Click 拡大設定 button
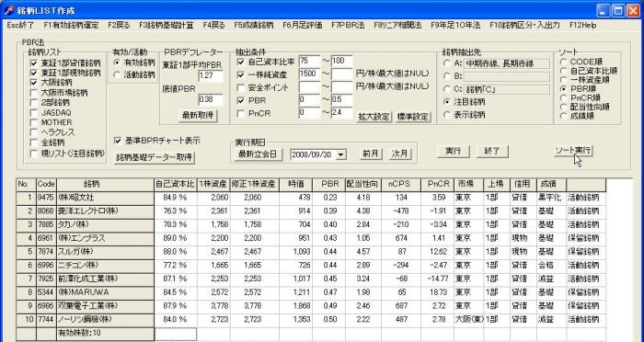This screenshot has height=342, width=644. pos(374,117)
